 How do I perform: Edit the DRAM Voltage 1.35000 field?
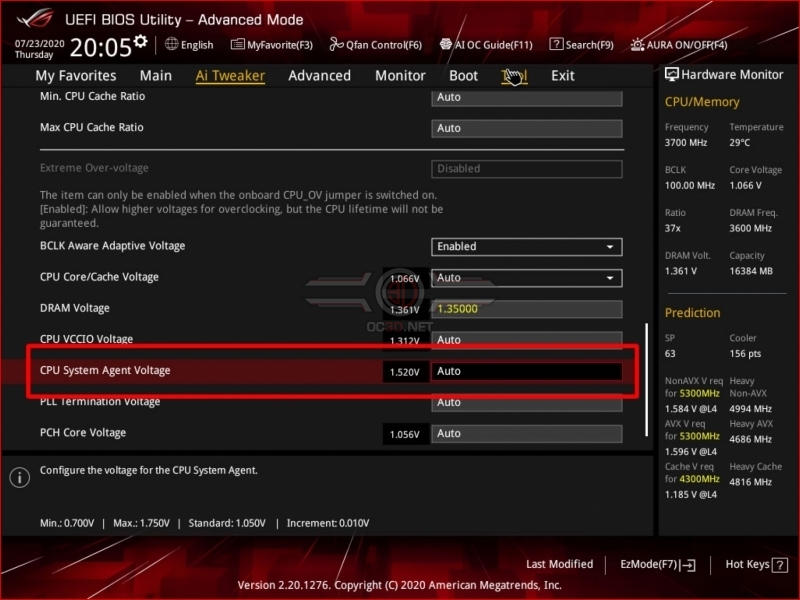[x=527, y=309]
